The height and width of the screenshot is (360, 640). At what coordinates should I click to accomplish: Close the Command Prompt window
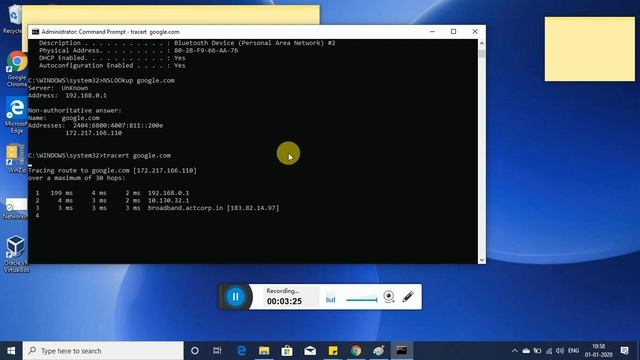point(475,31)
